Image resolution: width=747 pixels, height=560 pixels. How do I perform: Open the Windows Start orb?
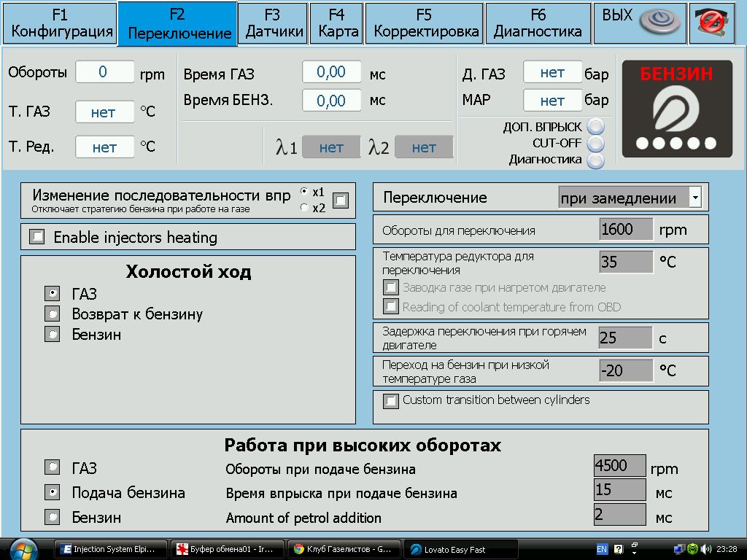(25, 548)
